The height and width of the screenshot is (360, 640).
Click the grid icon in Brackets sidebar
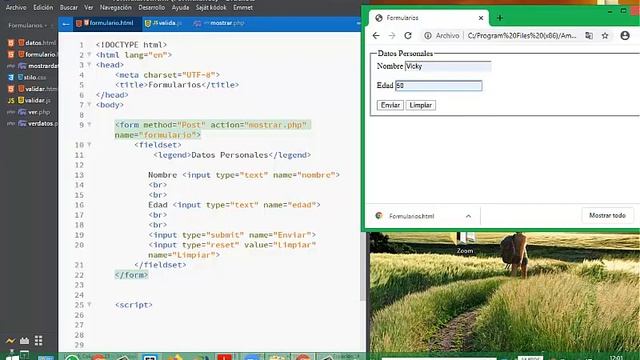tap(38, 340)
